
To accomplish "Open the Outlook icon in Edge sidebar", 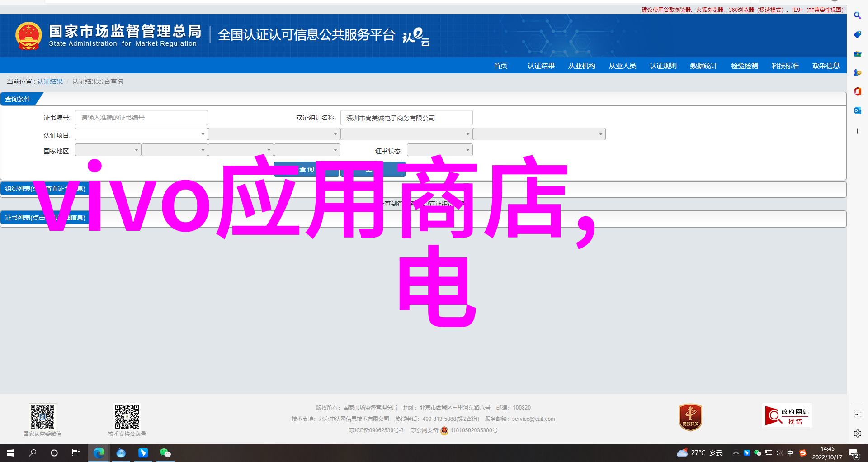I will click(x=857, y=110).
